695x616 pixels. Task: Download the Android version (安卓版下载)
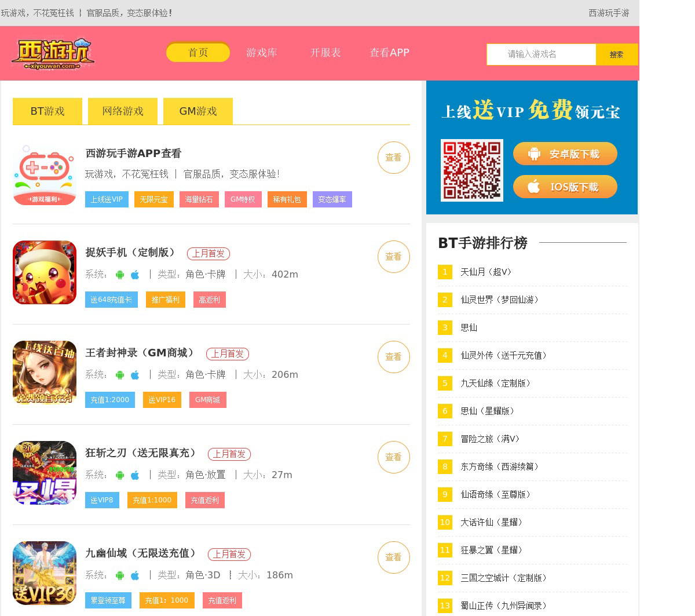click(565, 154)
